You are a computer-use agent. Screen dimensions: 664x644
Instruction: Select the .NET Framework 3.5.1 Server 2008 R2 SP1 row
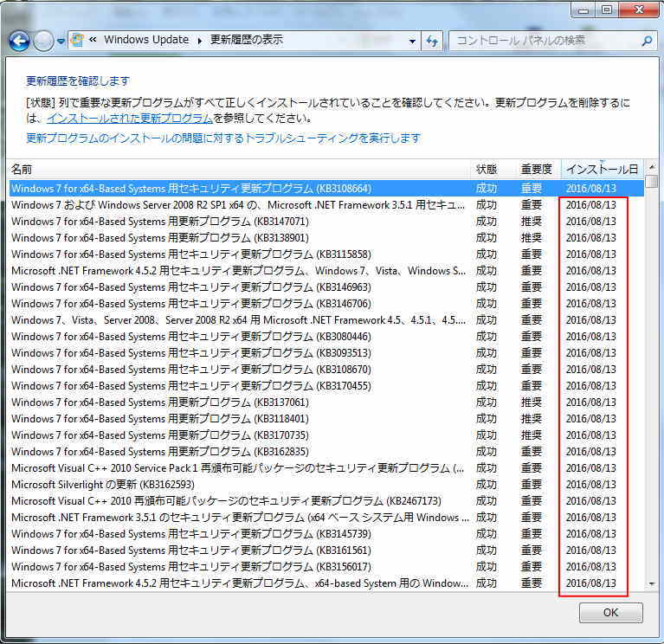(326, 205)
